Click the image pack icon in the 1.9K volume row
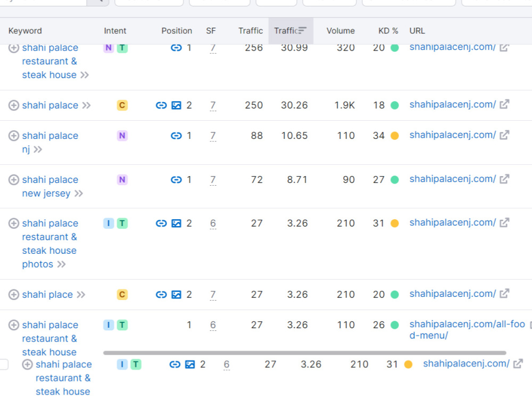532x399 pixels. click(176, 105)
